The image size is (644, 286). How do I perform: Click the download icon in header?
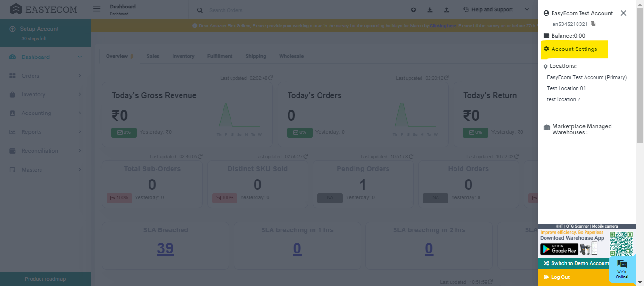[x=430, y=10]
